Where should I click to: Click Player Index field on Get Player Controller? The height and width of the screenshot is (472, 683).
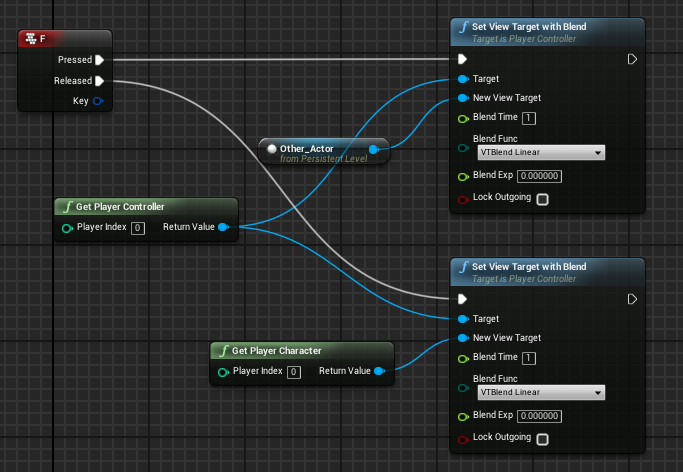click(x=138, y=228)
